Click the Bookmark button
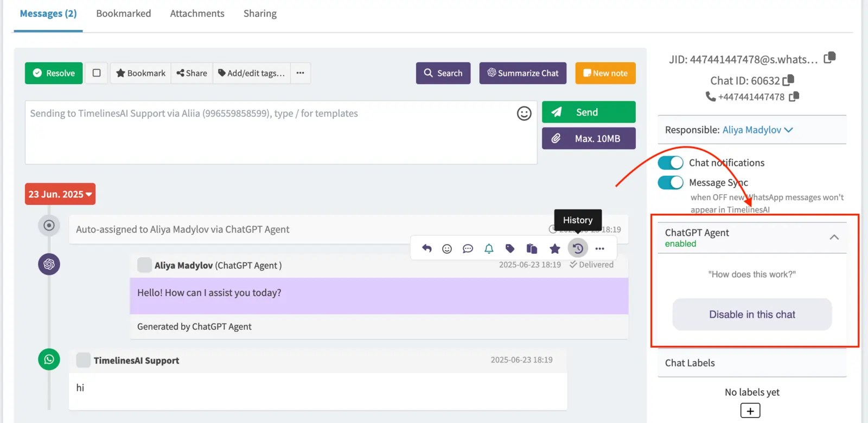The height and width of the screenshot is (423, 868). (141, 73)
